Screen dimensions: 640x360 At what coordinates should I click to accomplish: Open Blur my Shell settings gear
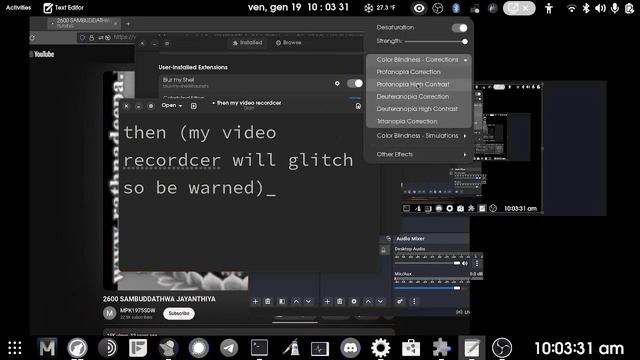pos(337,83)
